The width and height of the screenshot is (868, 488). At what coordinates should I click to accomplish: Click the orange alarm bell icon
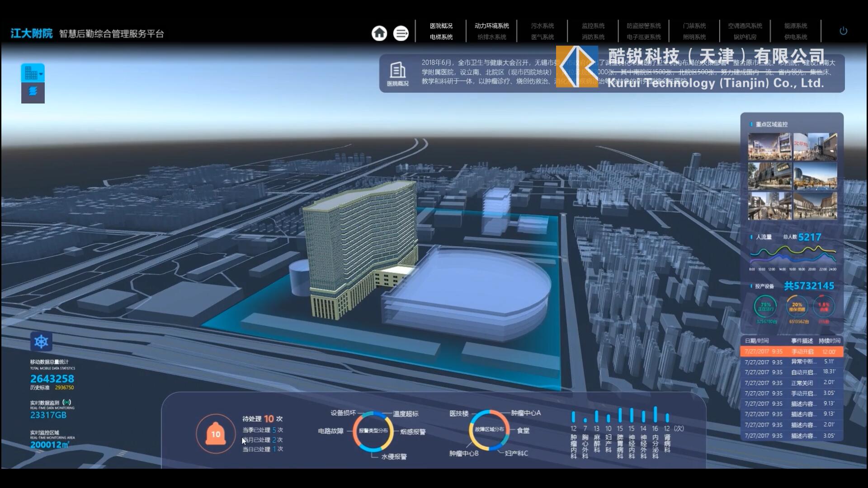coord(216,434)
